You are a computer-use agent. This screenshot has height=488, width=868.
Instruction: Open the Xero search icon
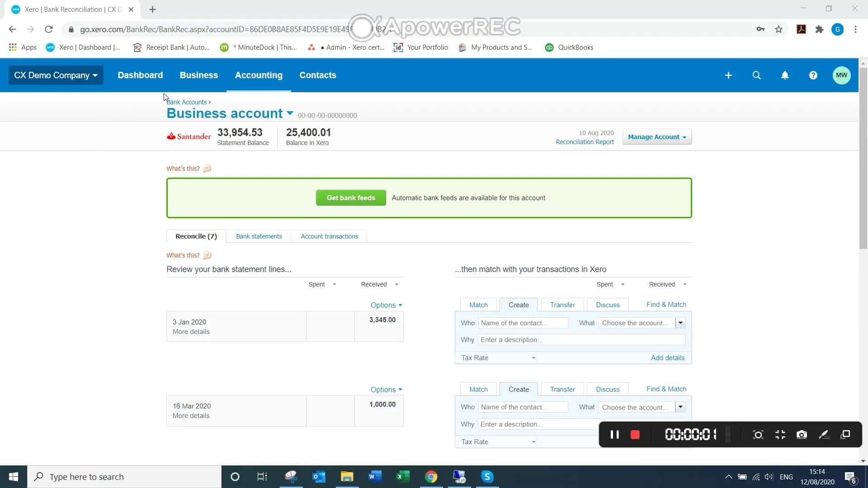click(x=757, y=75)
